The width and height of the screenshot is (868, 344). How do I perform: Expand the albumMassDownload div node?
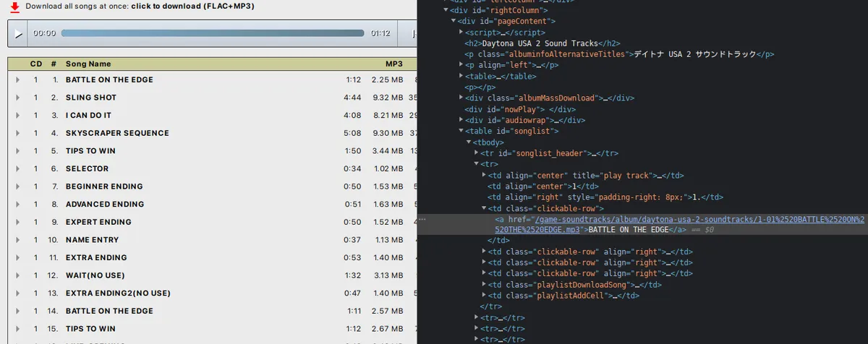point(461,98)
